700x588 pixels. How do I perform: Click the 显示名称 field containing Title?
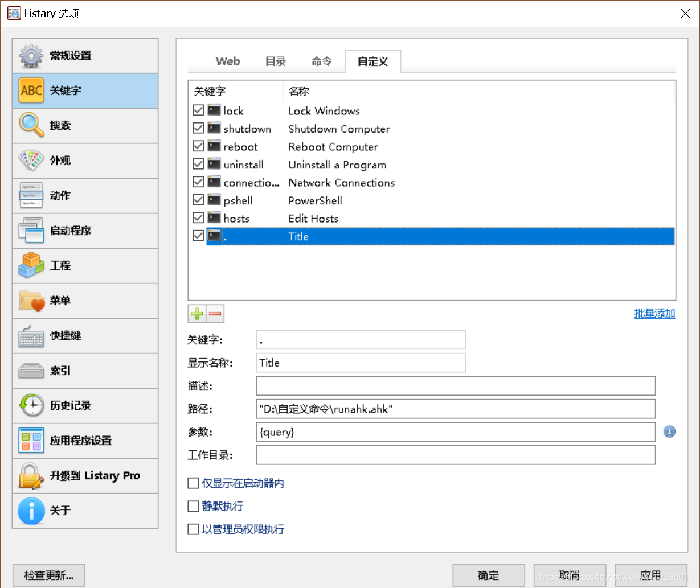361,363
